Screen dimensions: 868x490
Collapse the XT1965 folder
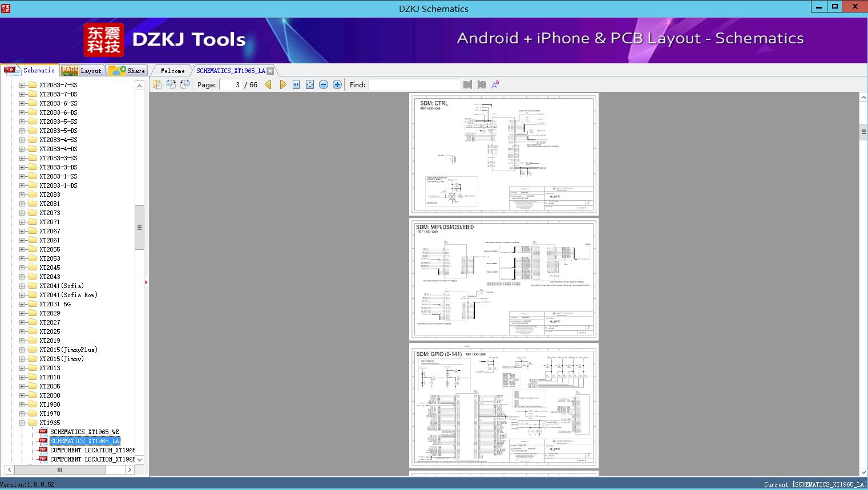(x=22, y=423)
